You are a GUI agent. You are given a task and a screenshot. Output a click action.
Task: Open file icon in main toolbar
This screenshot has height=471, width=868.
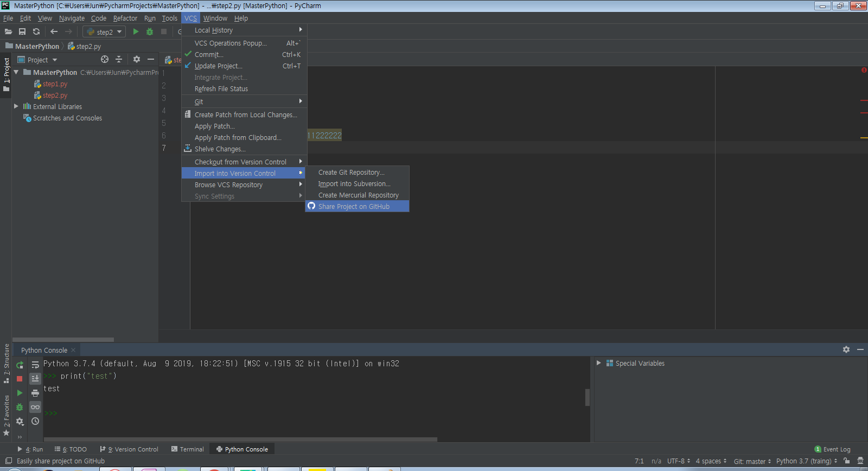coord(8,32)
